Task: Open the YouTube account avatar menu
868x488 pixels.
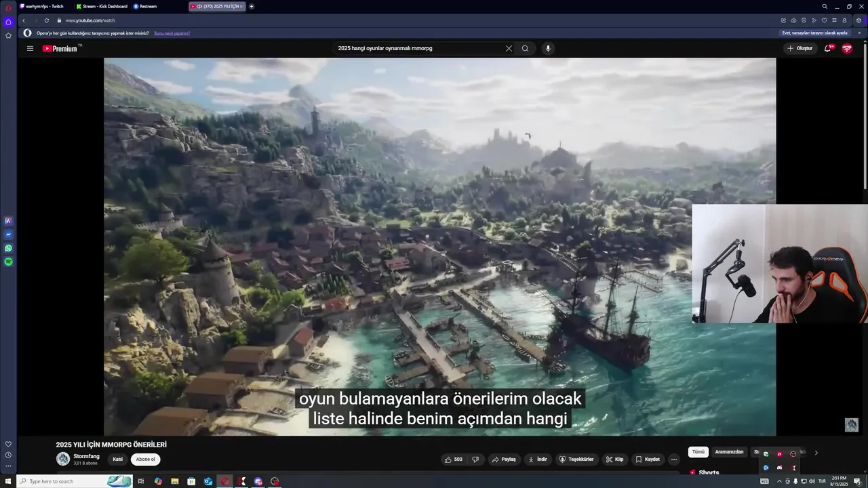Action: tap(847, 48)
